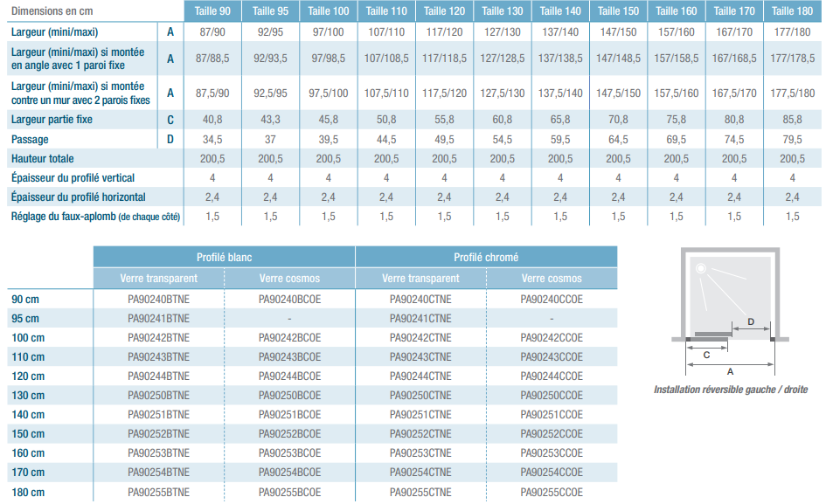826x504 pixels.
Task: Click the 'Profilé blanc' header
Action: click(x=224, y=257)
